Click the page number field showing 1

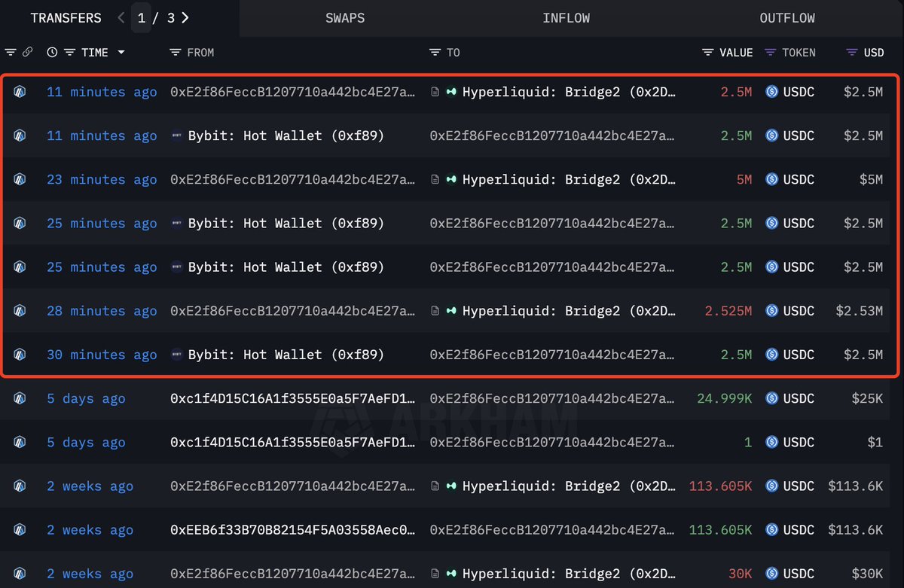[142, 17]
